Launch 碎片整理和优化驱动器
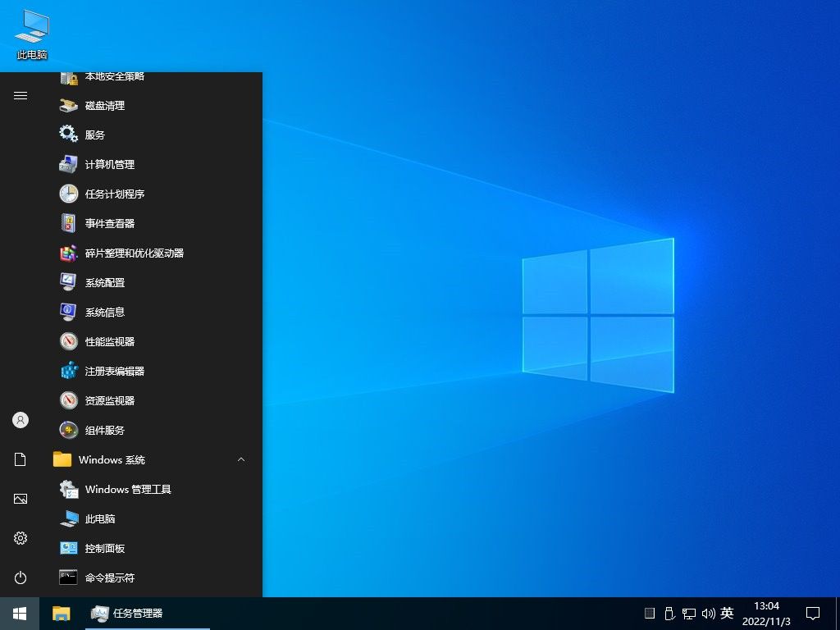This screenshot has width=840, height=630. coord(150,253)
